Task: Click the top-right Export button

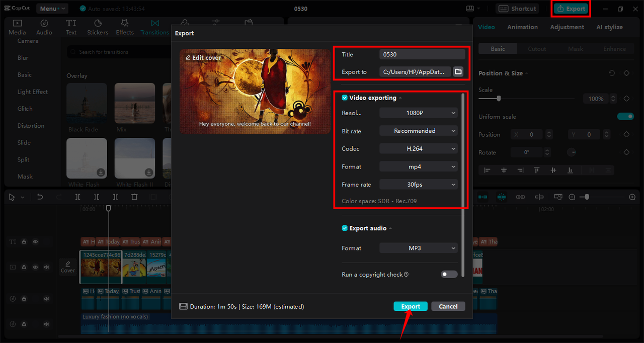Action: (x=572, y=9)
